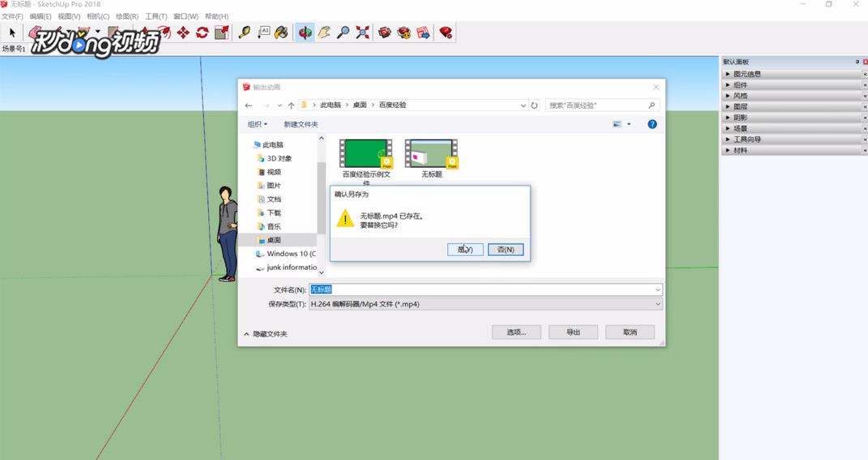Open the 视图(V) menu
This screenshot has width=868, height=460.
click(69, 16)
